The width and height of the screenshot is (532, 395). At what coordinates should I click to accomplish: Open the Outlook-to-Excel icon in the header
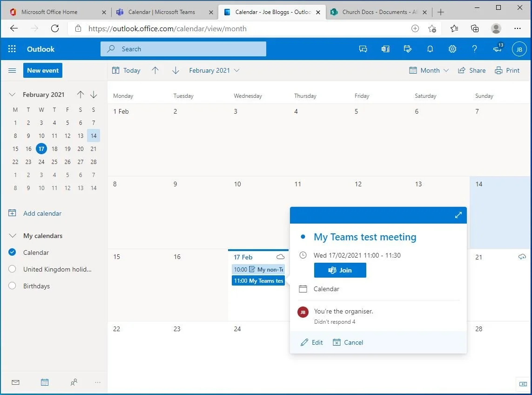[x=385, y=49]
